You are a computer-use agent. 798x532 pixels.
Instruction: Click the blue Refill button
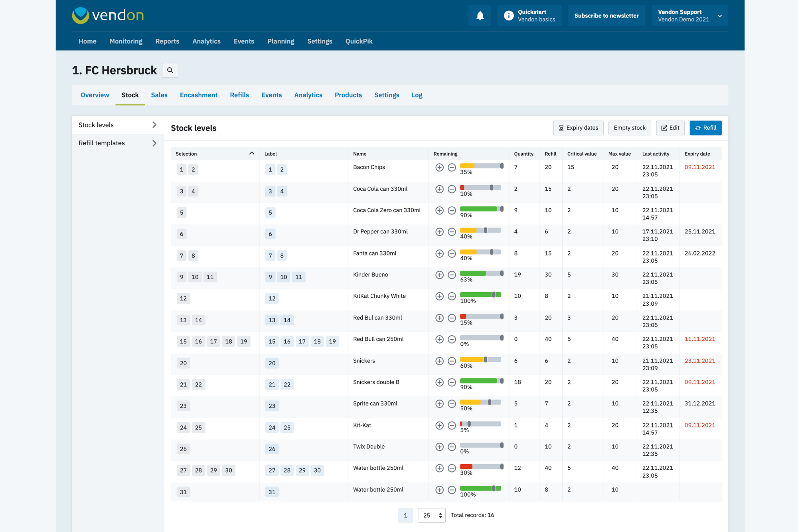[705, 128]
